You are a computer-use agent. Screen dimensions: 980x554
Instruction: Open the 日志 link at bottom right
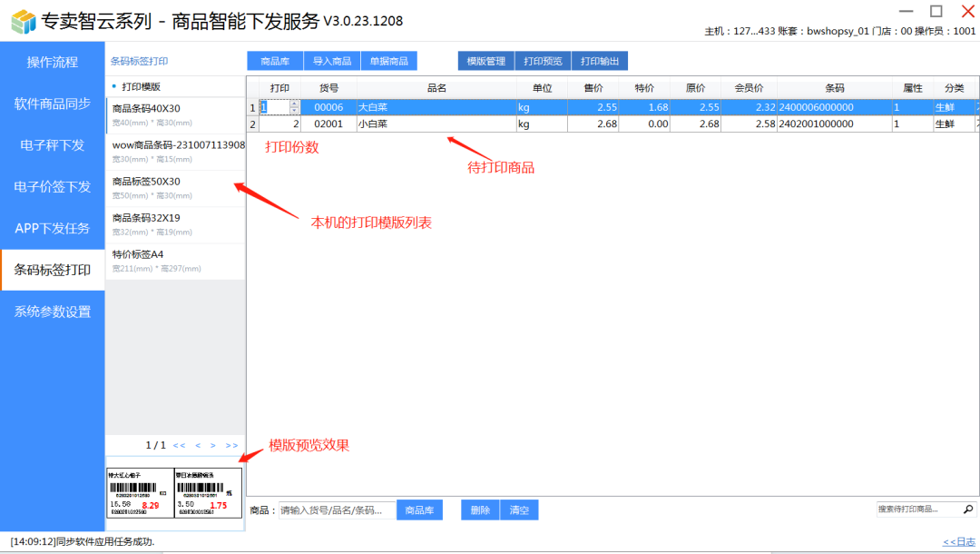tap(958, 542)
